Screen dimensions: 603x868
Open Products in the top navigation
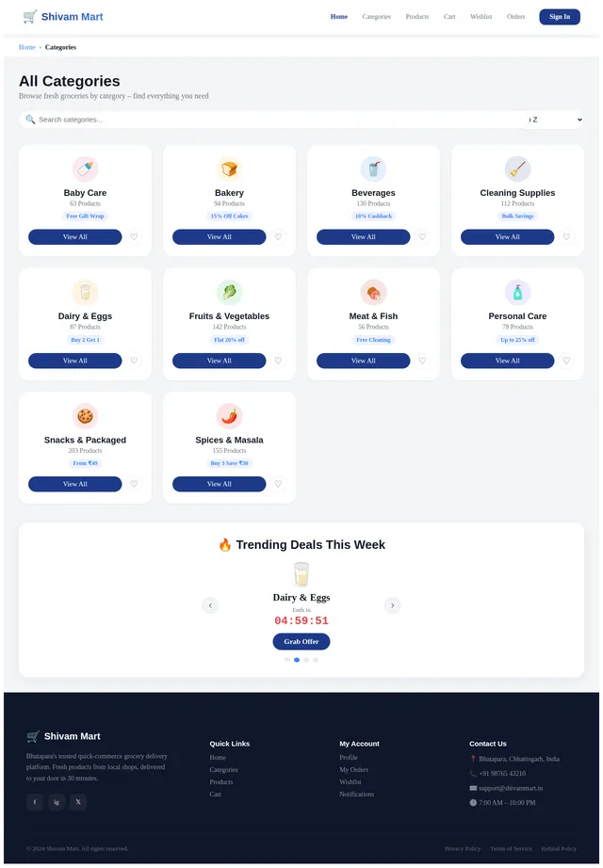[x=416, y=17]
